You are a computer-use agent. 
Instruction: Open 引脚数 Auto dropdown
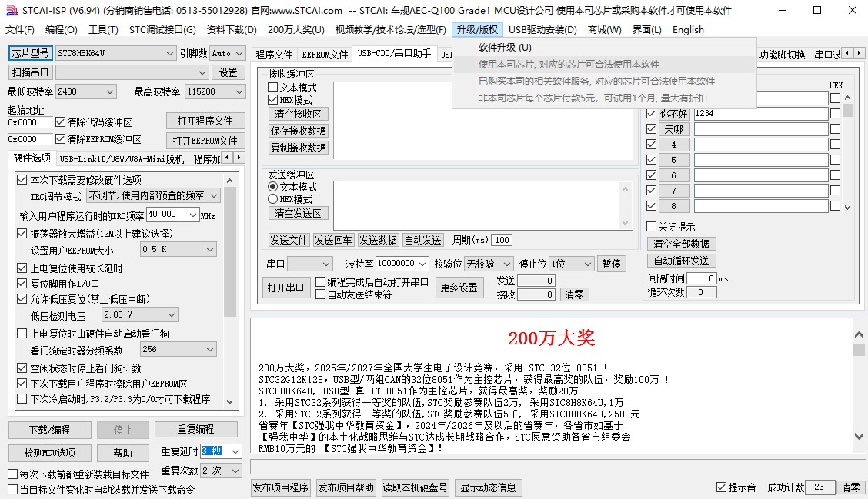(239, 53)
